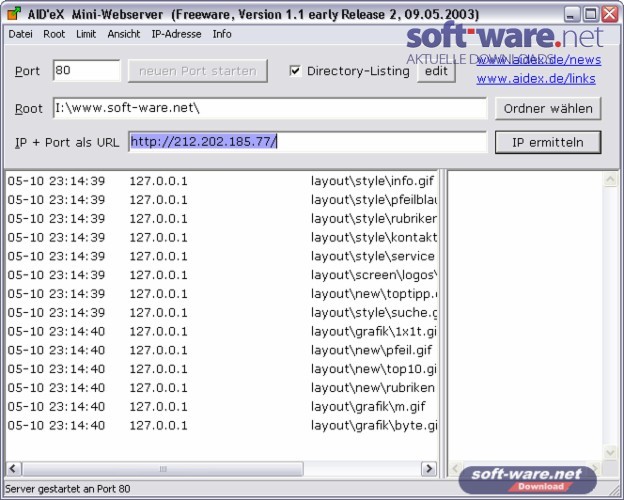Click the IP + Port als URL field
The image size is (624, 500).
point(308,142)
